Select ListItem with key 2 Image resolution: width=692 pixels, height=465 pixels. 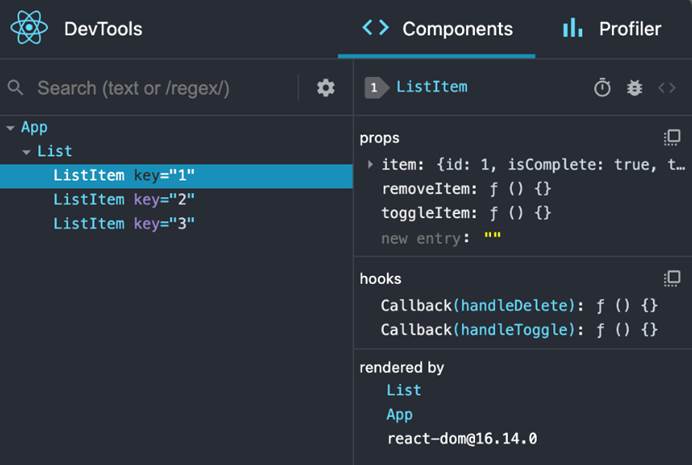(177, 200)
